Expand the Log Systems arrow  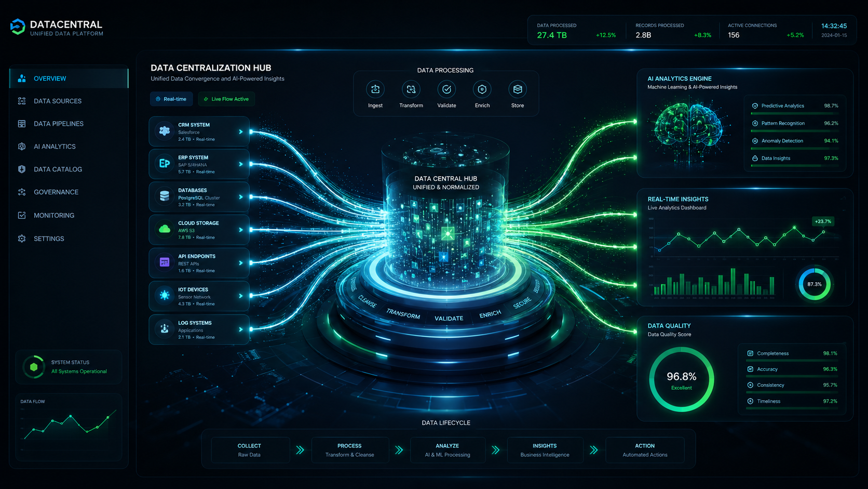pos(241,329)
